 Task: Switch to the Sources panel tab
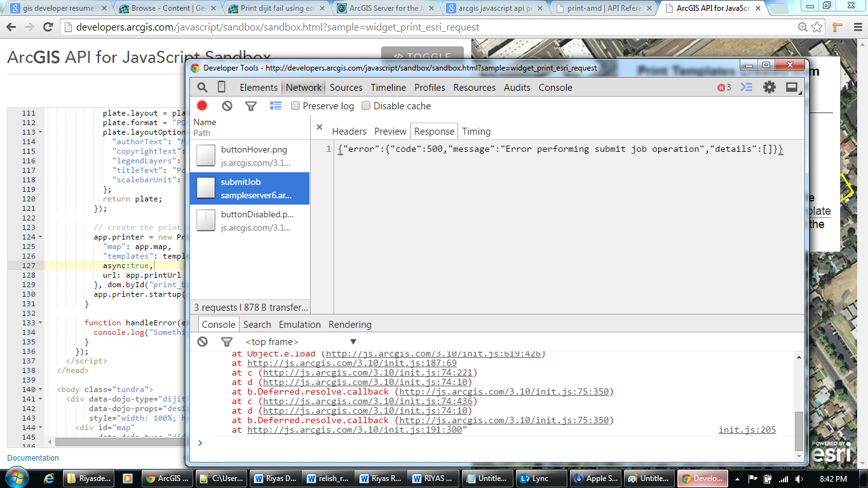346,88
